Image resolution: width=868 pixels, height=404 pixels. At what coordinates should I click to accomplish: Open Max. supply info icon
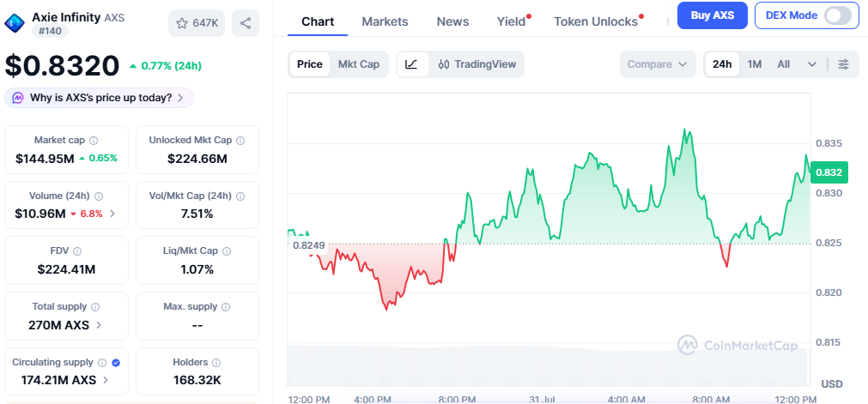226,306
